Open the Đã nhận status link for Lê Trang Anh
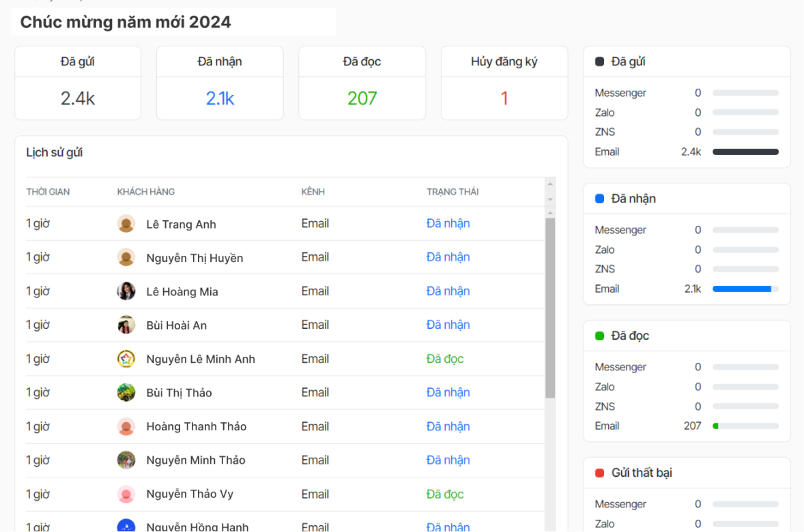 click(x=448, y=224)
